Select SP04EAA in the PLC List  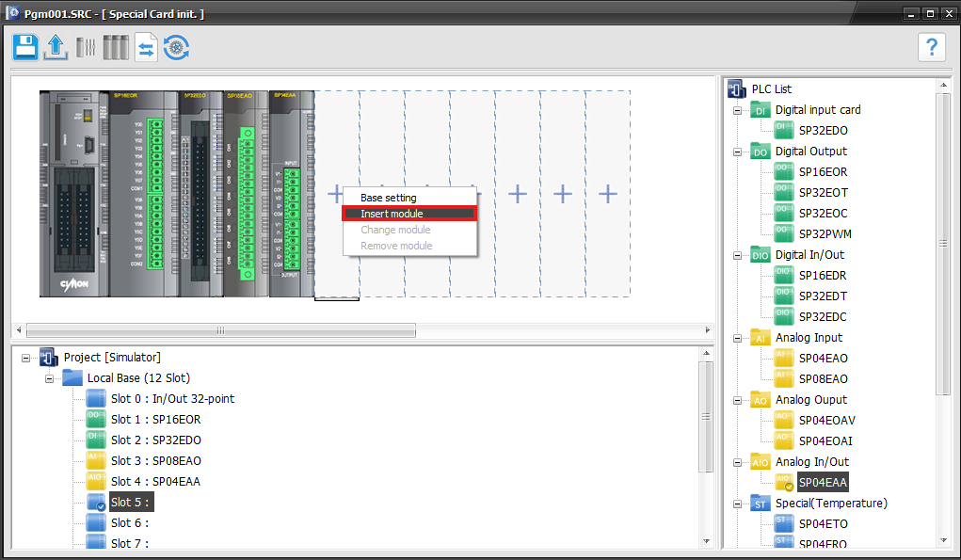(x=823, y=482)
